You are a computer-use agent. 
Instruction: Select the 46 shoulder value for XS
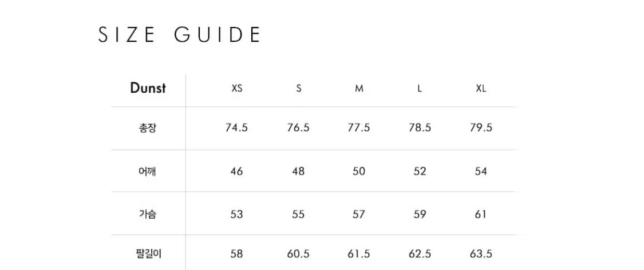point(236,171)
